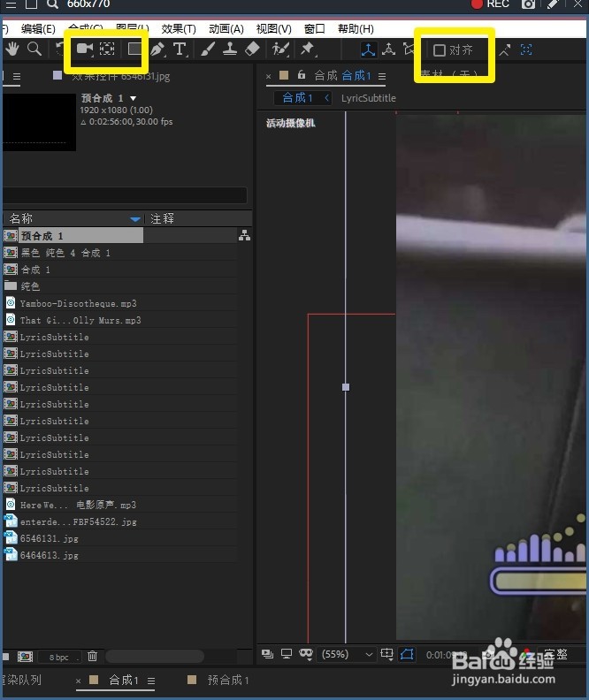Select Yamboo-Discotheque.mp3 file

point(78,303)
